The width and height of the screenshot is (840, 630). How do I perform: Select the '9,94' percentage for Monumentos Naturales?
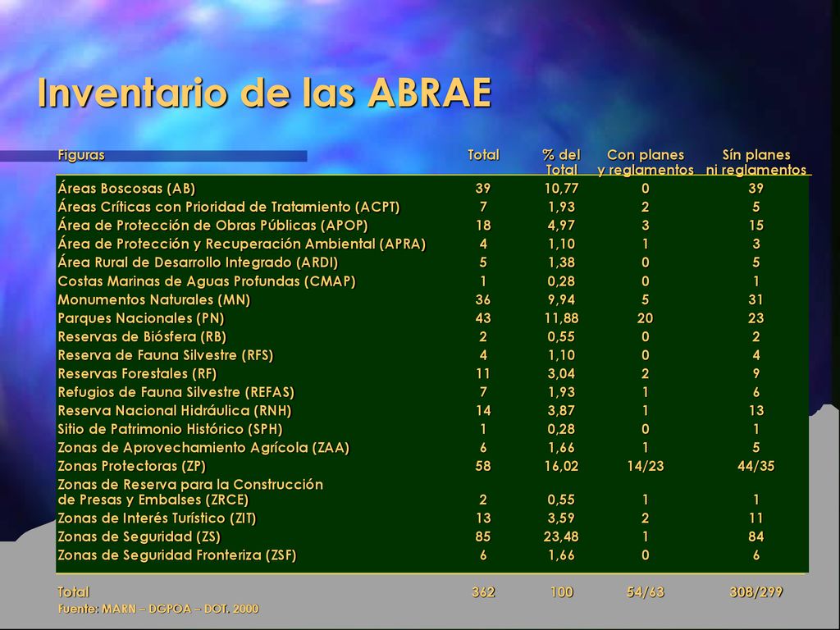561,299
